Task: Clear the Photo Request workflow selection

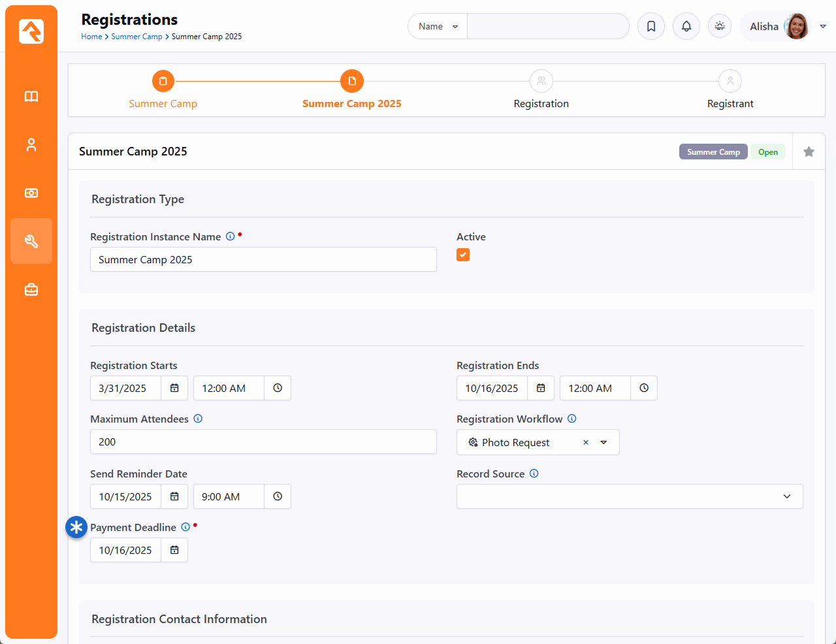Action: click(586, 442)
